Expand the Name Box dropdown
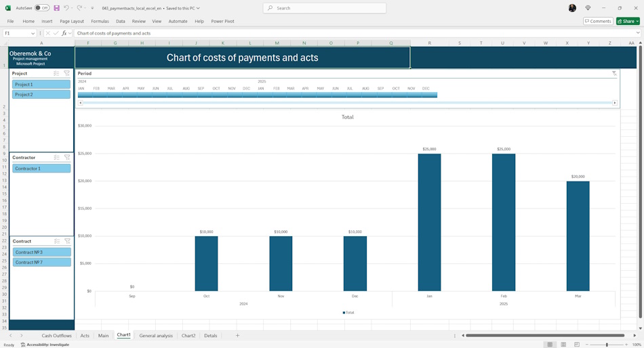The image size is (644, 348). pyautogui.click(x=33, y=33)
